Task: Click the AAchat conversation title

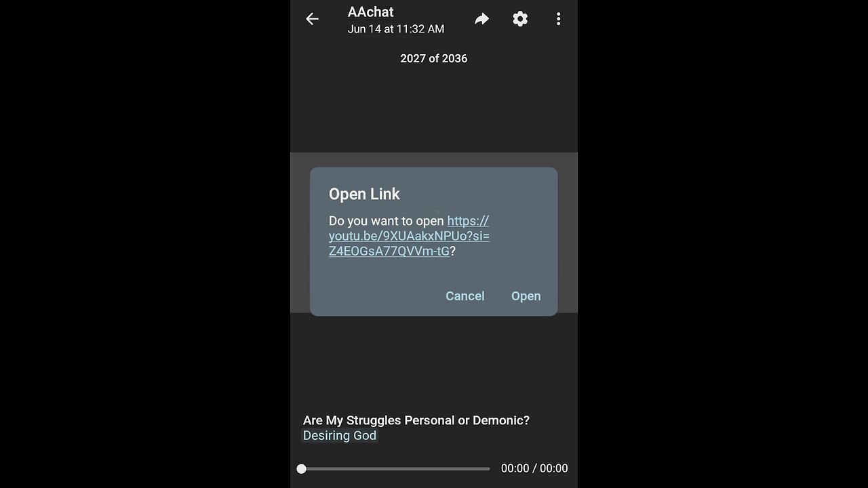Action: click(x=370, y=12)
